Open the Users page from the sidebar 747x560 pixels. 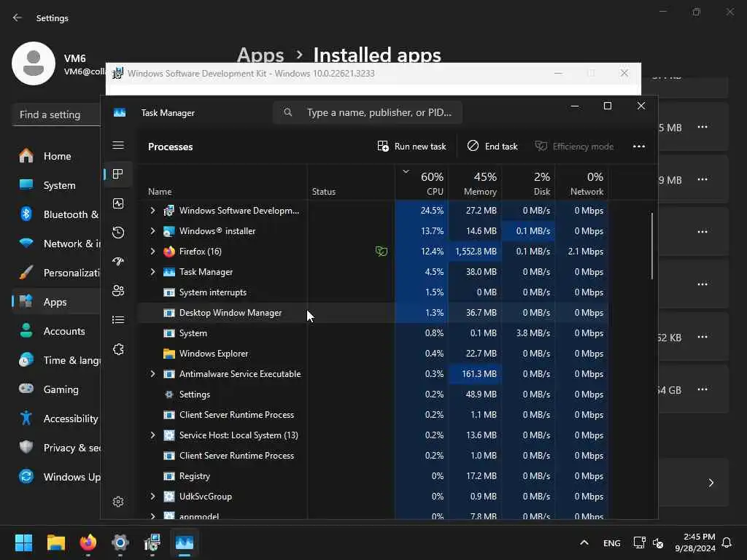(118, 290)
